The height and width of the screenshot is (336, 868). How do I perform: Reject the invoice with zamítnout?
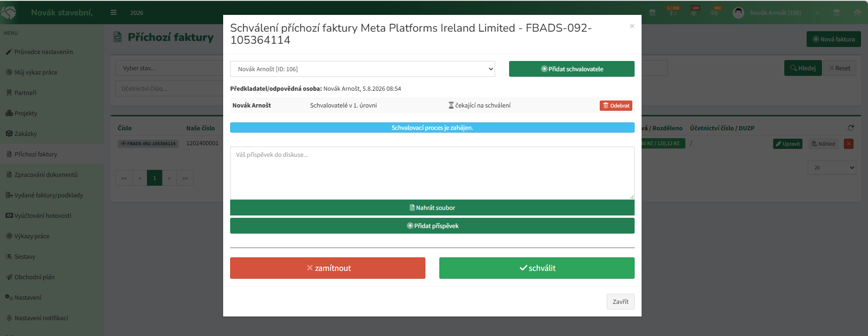[x=328, y=268]
